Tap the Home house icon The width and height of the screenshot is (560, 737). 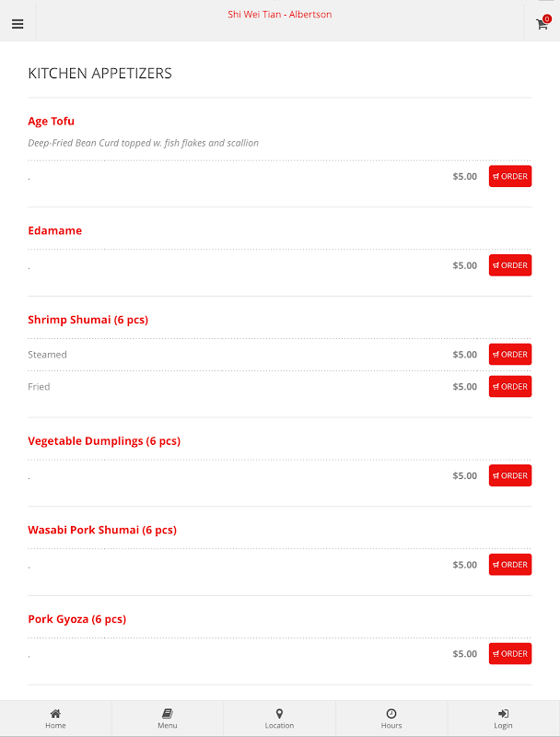coord(55,714)
